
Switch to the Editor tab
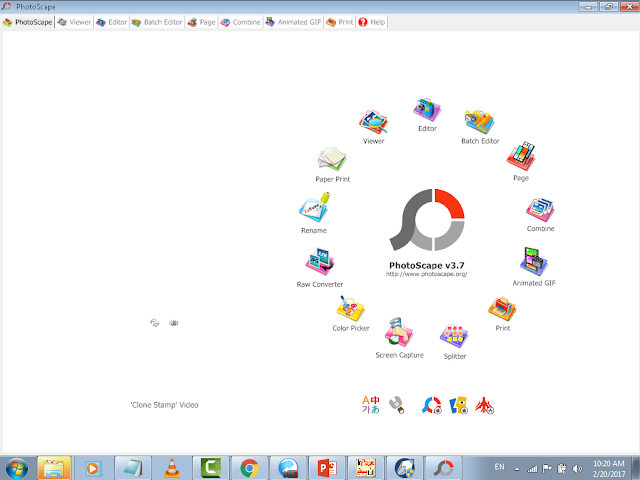111,22
